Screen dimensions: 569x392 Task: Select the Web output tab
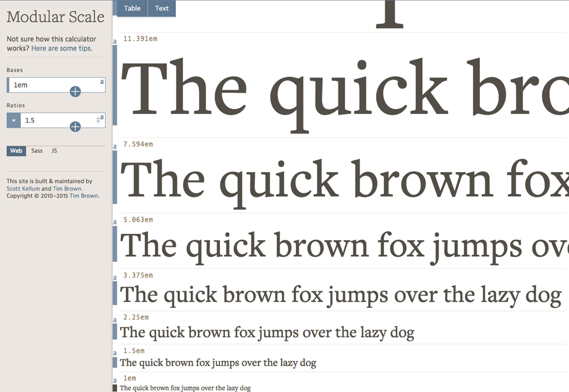[x=16, y=151]
